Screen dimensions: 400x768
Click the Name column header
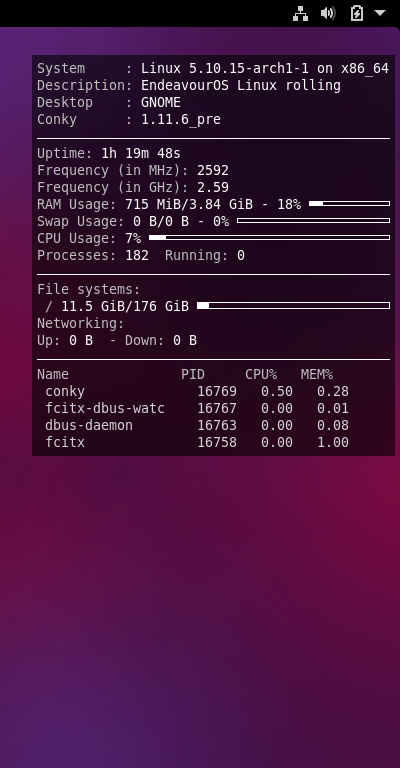point(53,374)
